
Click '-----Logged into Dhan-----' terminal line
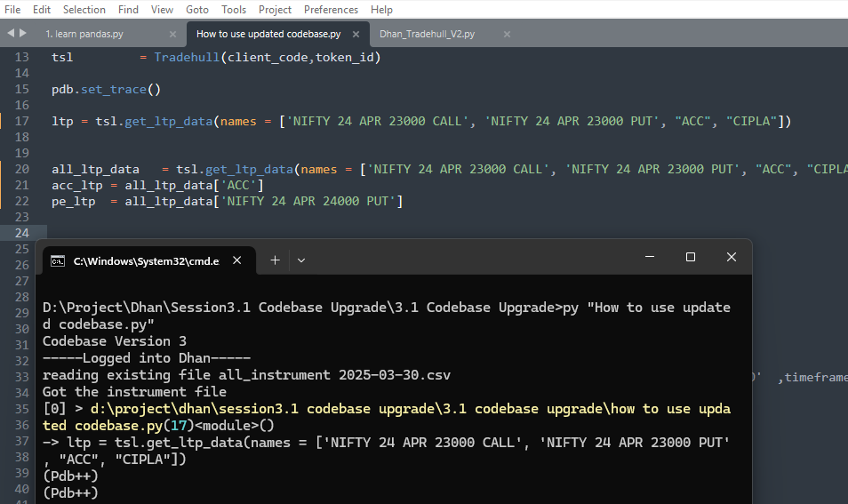(147, 358)
